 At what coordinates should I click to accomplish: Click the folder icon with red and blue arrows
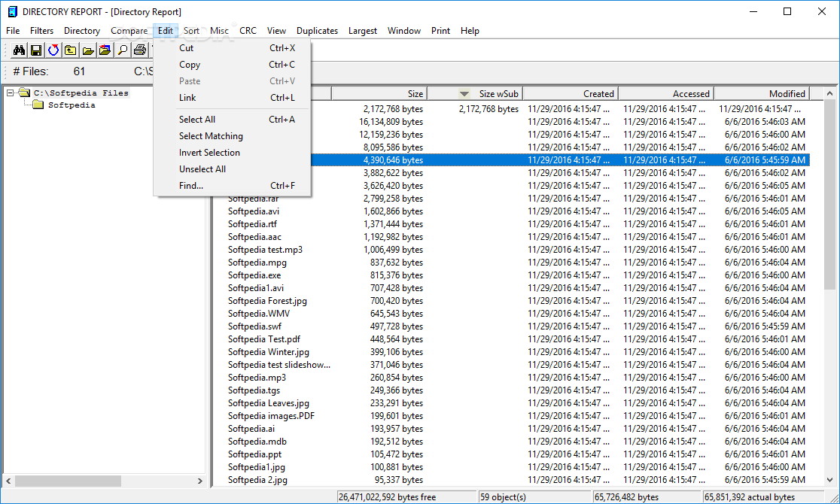(105, 50)
